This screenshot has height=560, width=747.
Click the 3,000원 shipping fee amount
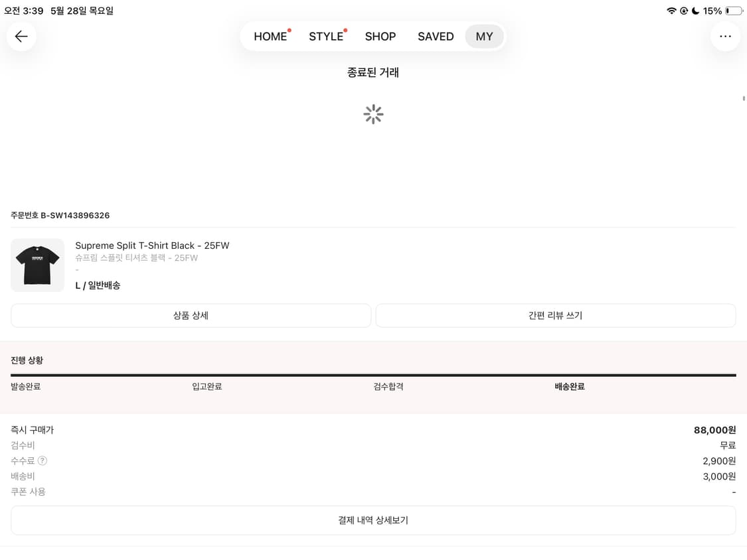719,476
